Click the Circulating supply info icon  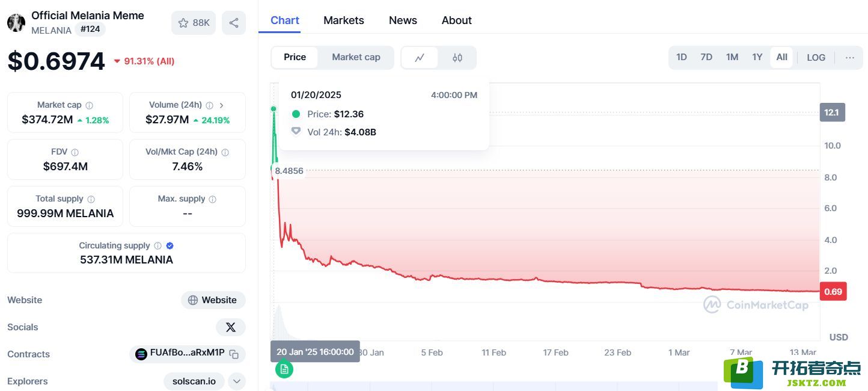[157, 246]
